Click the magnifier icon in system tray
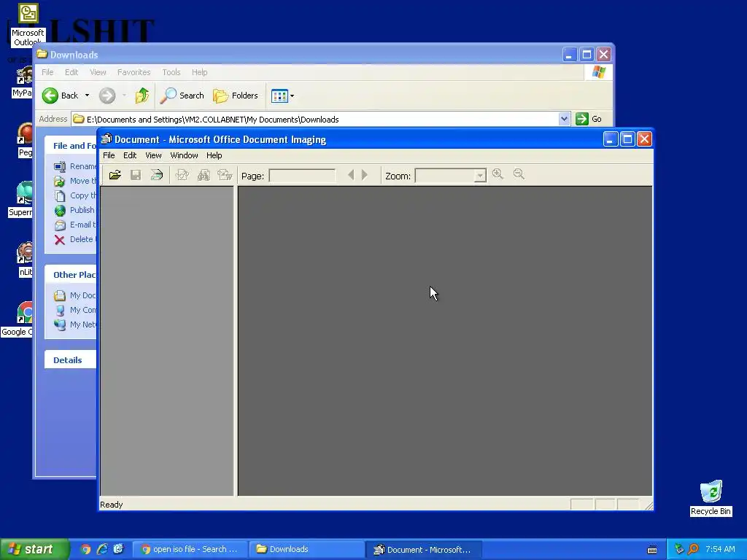This screenshot has width=747, height=560. click(693, 550)
